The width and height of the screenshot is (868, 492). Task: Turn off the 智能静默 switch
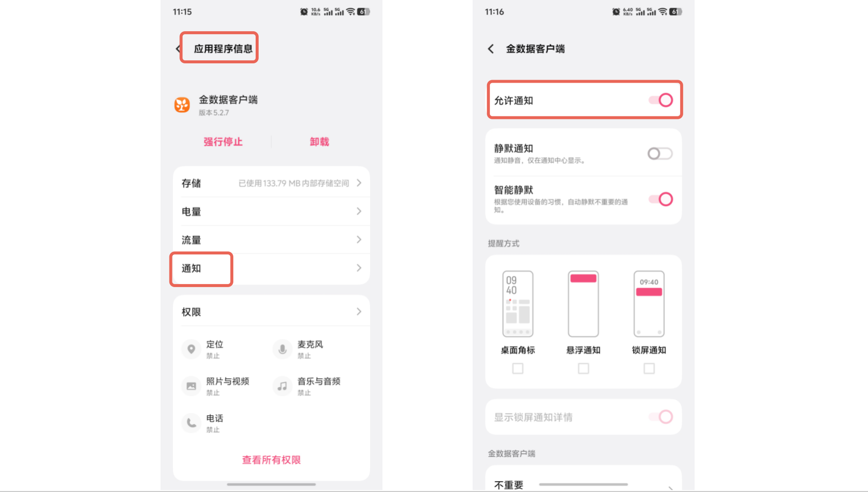pyautogui.click(x=661, y=199)
